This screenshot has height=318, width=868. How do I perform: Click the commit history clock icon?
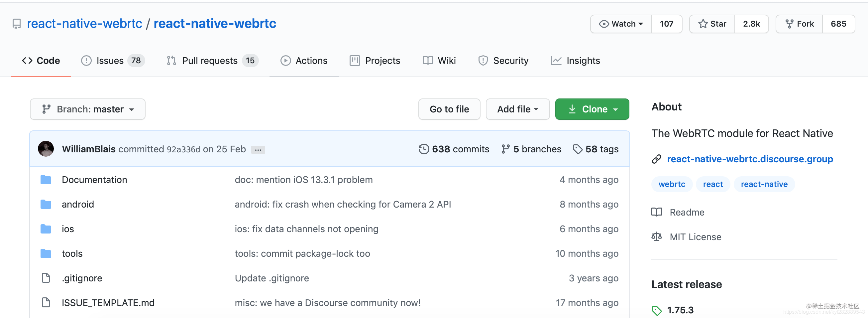pos(424,149)
